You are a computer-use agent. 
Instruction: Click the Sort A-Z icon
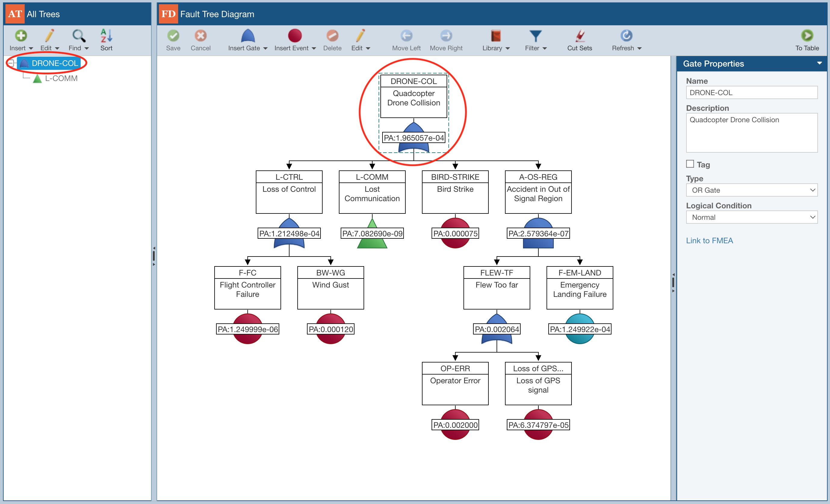[x=106, y=36]
